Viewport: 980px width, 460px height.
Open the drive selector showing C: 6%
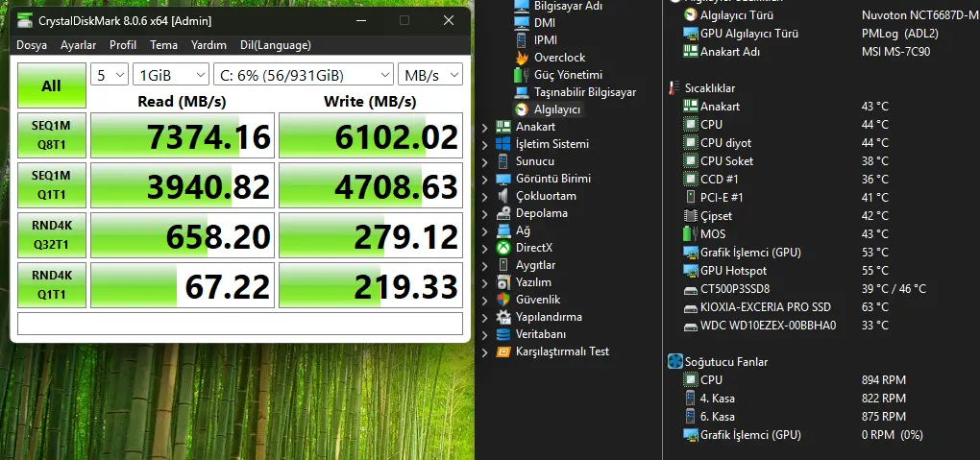(303, 75)
